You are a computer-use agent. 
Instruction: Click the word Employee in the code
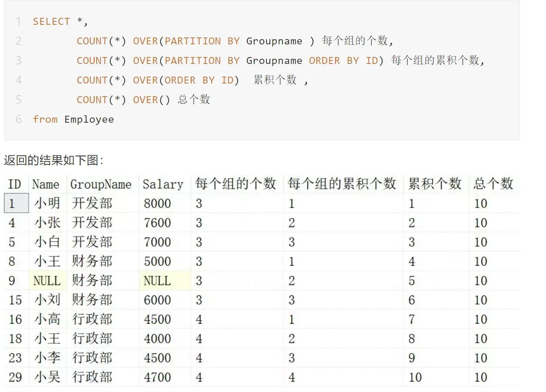click(x=89, y=119)
